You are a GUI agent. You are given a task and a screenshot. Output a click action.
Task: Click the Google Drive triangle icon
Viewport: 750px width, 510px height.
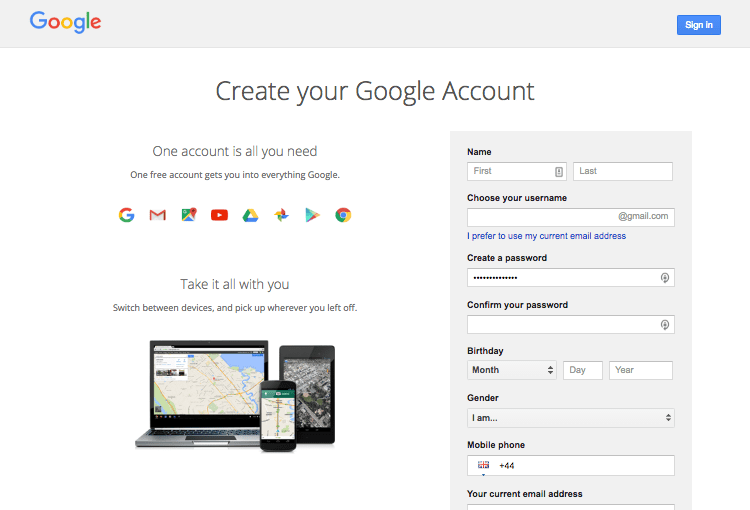(x=250, y=216)
